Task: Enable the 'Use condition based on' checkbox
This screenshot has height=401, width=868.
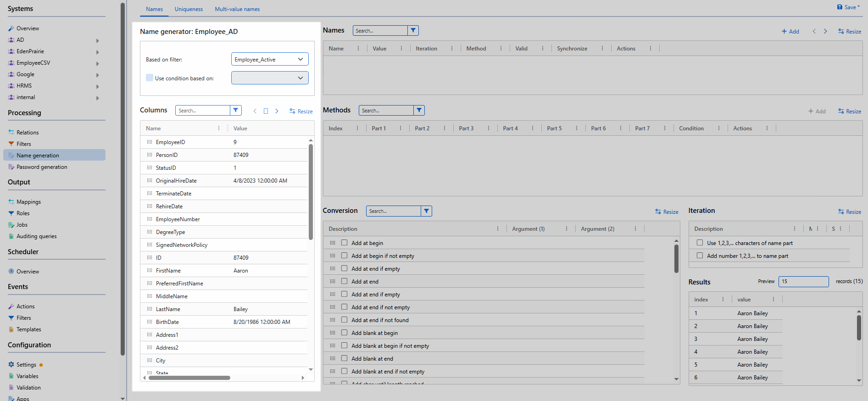Action: (x=150, y=78)
